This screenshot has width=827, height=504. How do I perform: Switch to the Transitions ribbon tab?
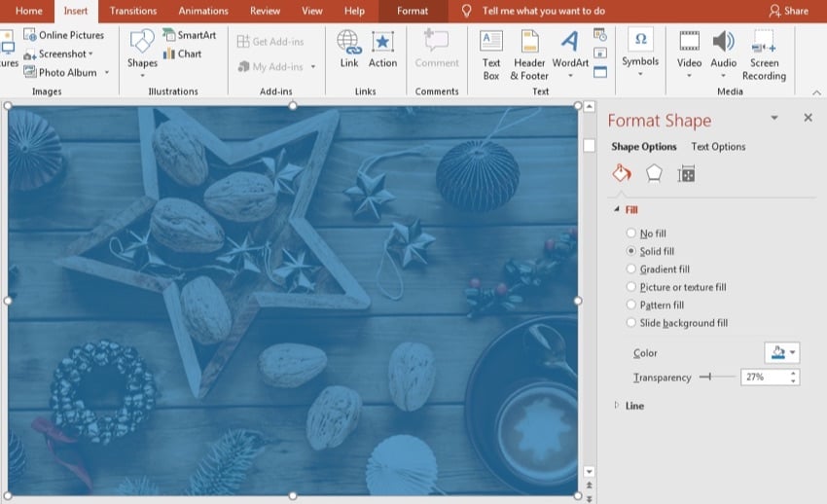[x=133, y=11]
